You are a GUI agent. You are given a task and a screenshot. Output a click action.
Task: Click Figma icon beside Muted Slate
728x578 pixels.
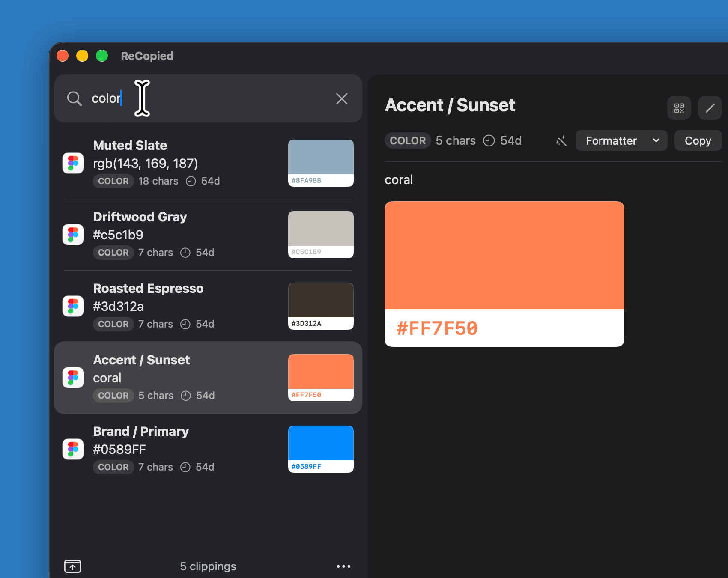tap(73, 163)
